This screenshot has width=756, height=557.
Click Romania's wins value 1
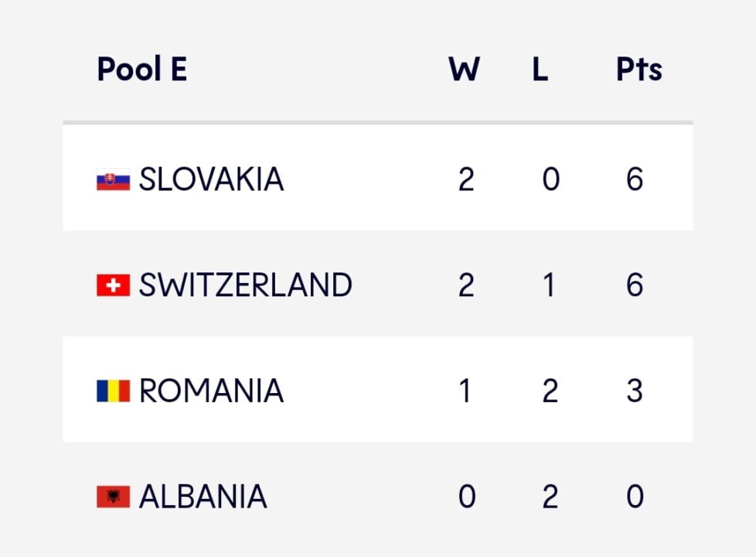pyautogui.click(x=465, y=391)
